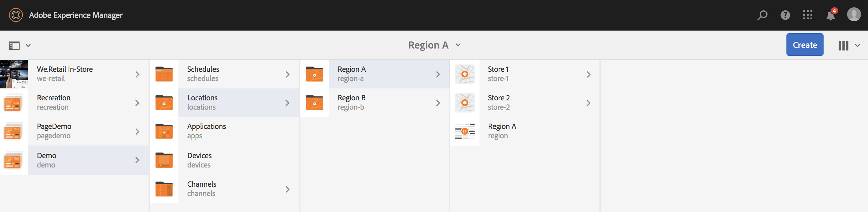Image resolution: width=868 pixels, height=212 pixels.
Task: Switch view mode with column view dropdown
Action: pyautogui.click(x=848, y=45)
